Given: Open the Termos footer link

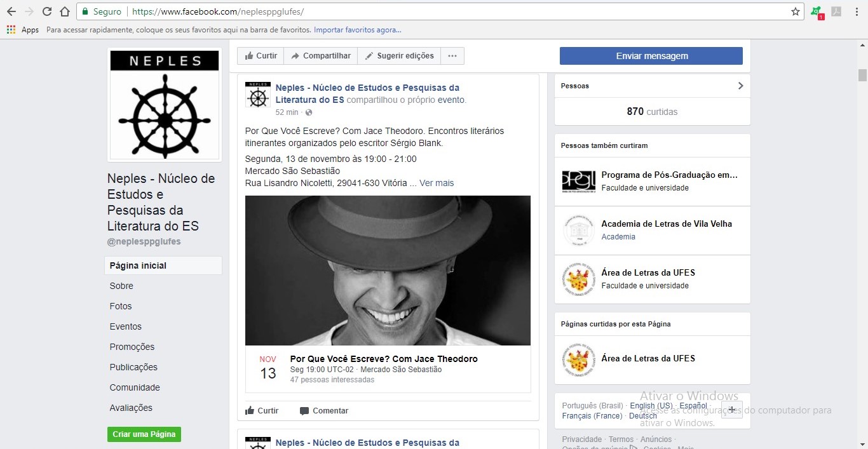Looking at the screenshot, I should point(621,439).
